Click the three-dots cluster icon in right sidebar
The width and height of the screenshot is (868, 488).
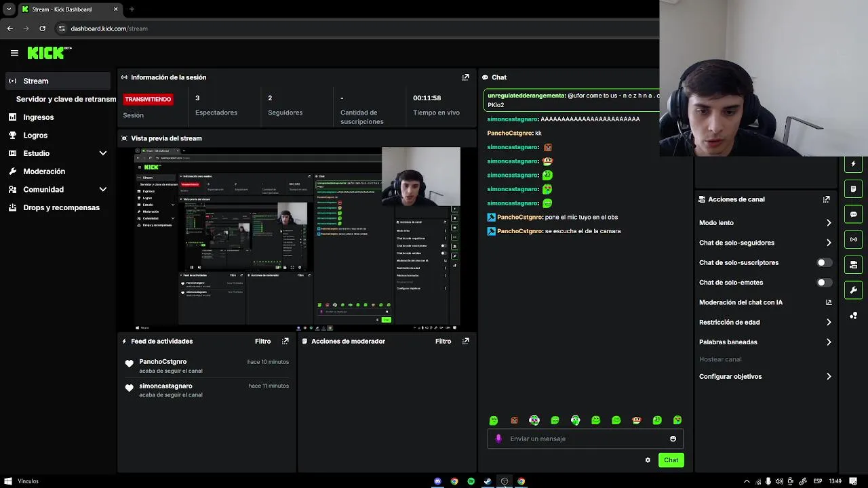pyautogui.click(x=853, y=315)
